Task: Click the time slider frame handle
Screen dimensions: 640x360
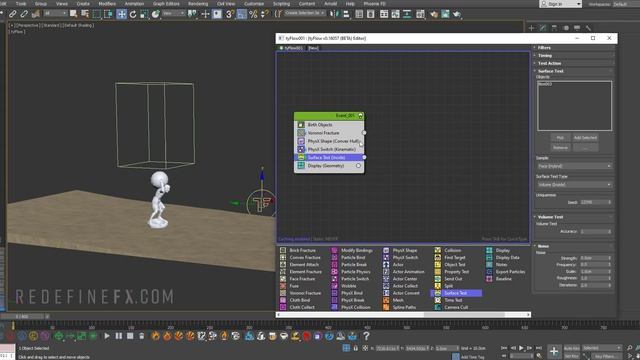Action: [22, 316]
